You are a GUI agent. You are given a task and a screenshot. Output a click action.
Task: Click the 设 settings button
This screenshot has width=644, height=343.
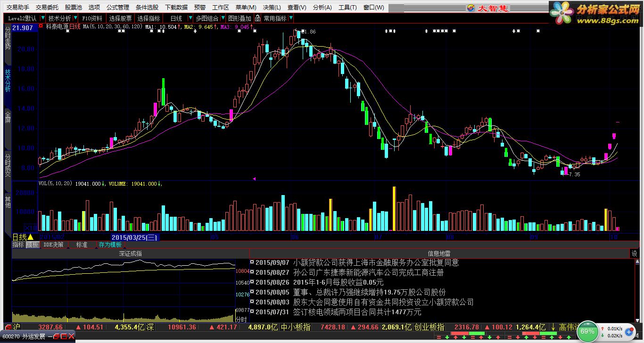634,253
